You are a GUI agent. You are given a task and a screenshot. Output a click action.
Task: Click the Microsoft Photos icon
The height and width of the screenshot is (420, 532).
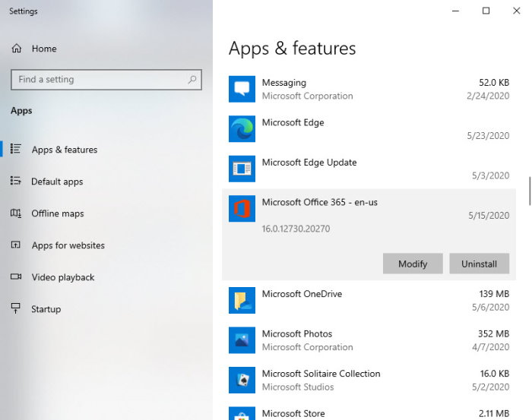click(x=242, y=340)
